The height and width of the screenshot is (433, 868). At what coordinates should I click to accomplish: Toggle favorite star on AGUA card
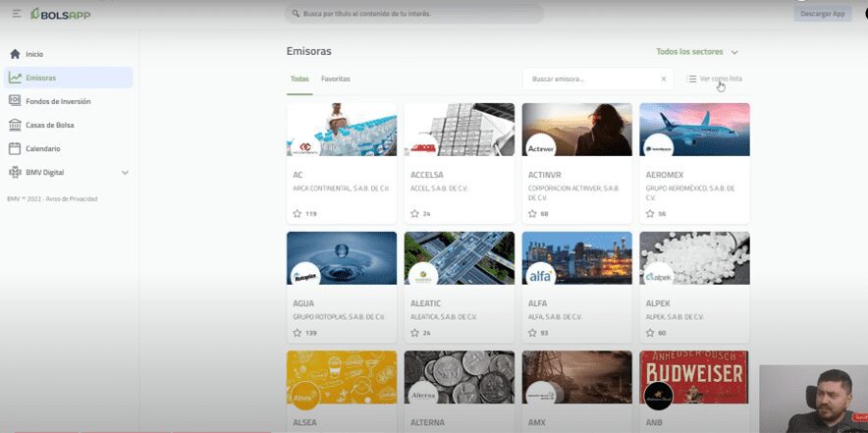point(297,333)
